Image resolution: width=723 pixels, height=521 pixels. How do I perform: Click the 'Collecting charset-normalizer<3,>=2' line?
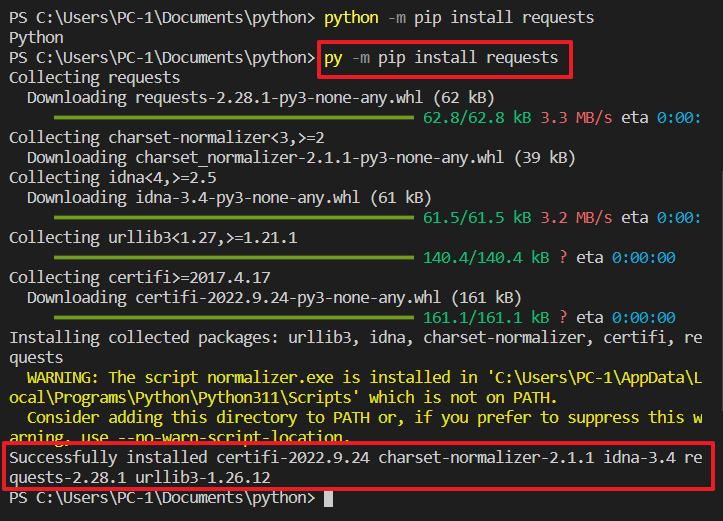tap(167, 138)
